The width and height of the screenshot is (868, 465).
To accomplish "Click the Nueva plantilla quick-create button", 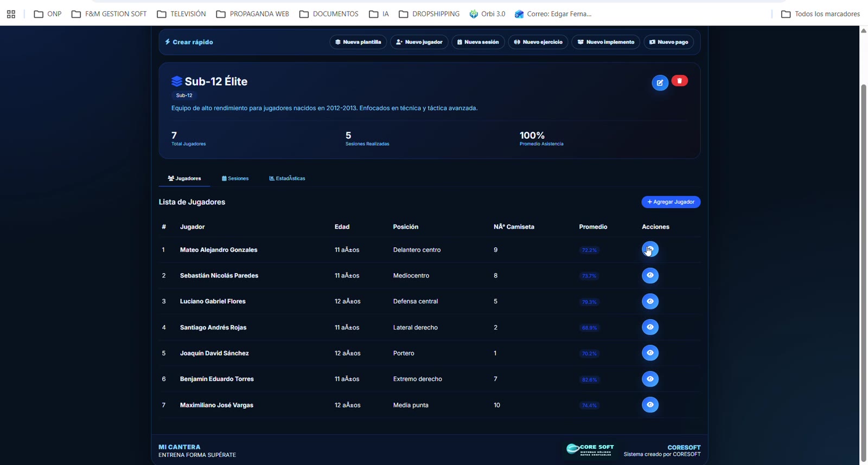I will click(x=358, y=42).
